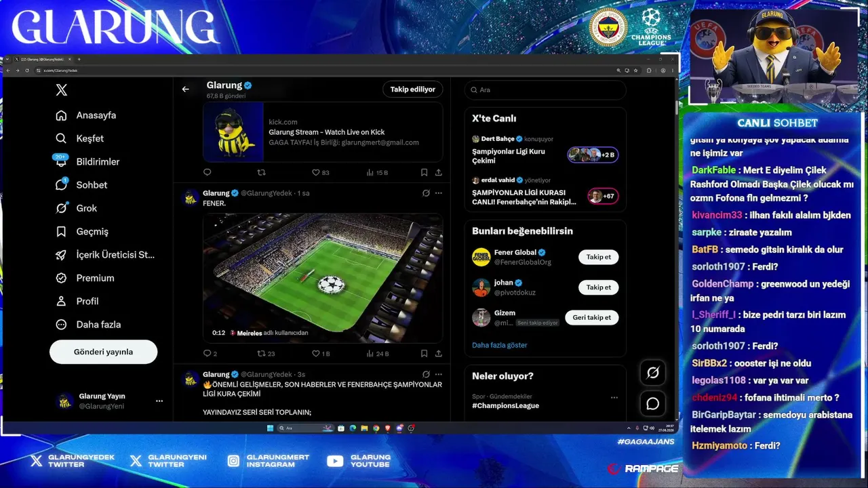Open more options on the ÖNEMLİ GELİŞMELER post

[x=439, y=374]
